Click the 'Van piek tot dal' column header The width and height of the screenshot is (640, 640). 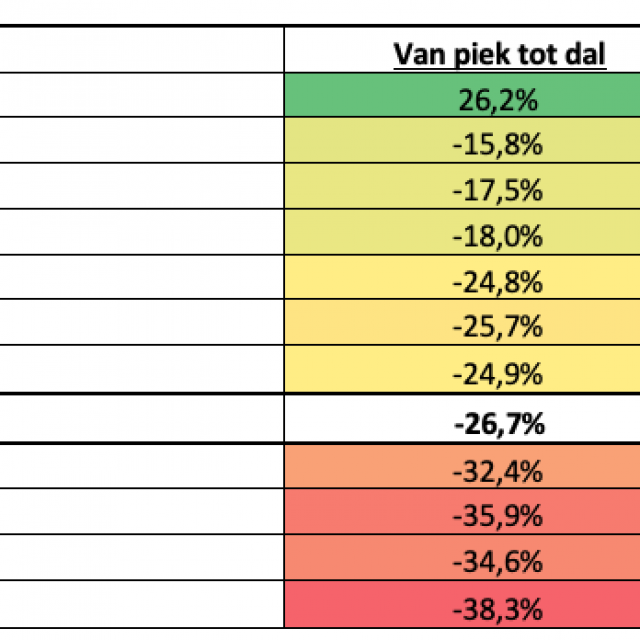500,53
